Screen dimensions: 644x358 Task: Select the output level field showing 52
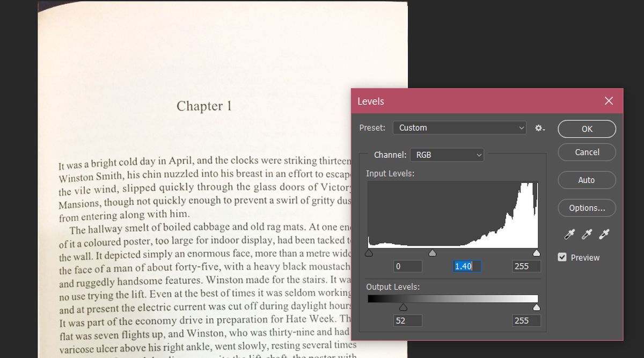pyautogui.click(x=407, y=320)
